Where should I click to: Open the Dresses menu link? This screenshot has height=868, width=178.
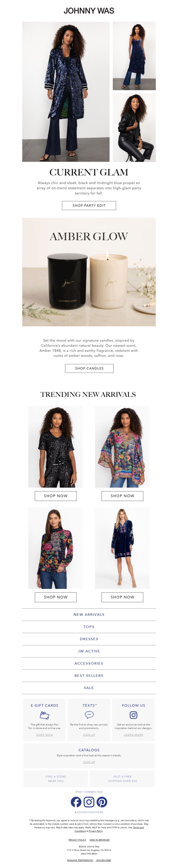tap(89, 639)
